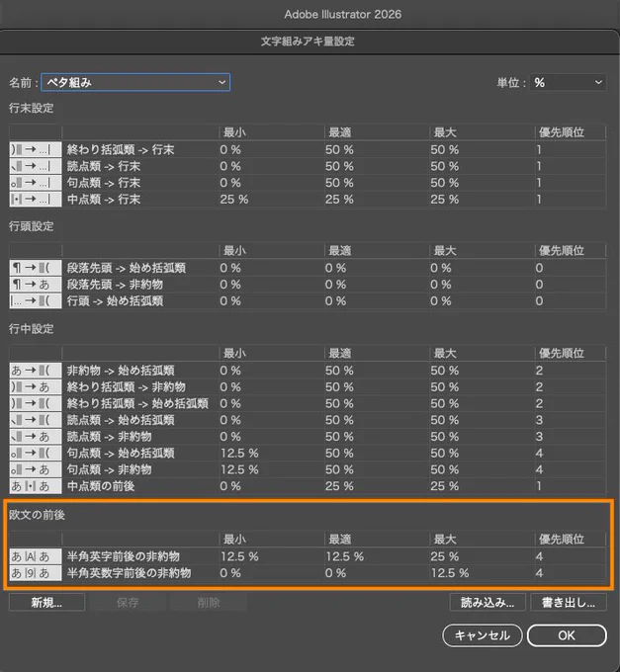Click the 終わり括弧類 -> 行末 row icon
Viewport: 620px width, 672px height.
[x=36, y=149]
